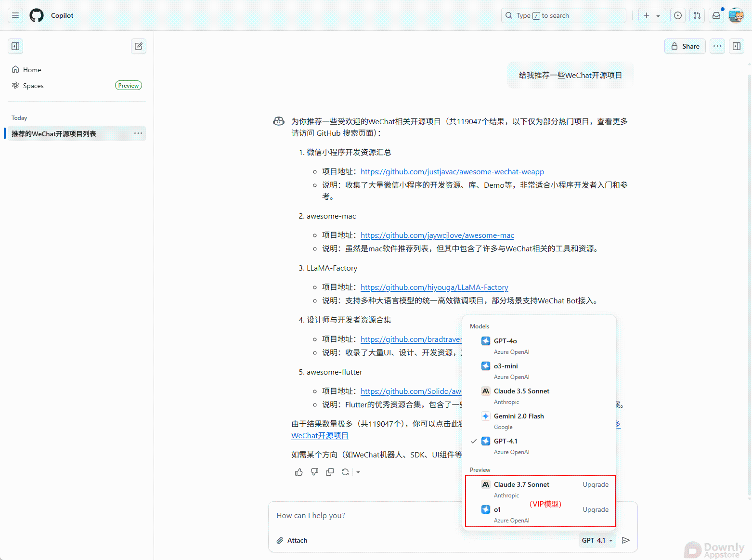Click the Share button
This screenshot has width=752, height=560.
tap(685, 46)
